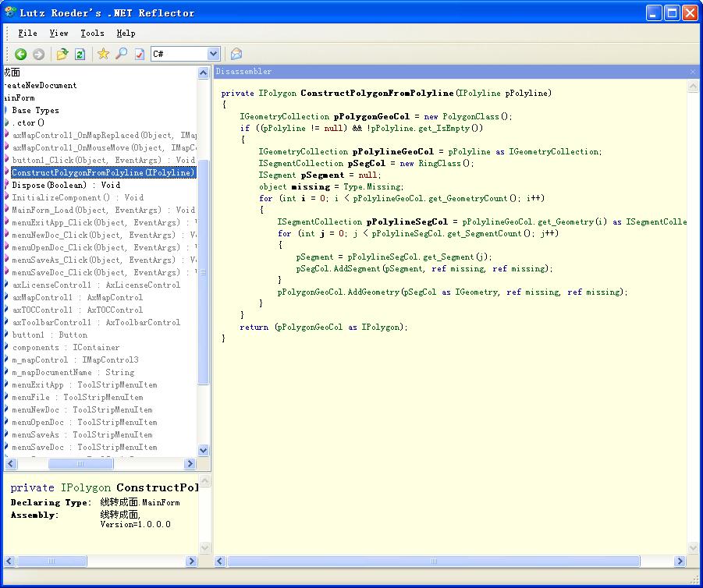Select menuSaveAs_Click method in tree
Viewport: 703px width, 588px height.
pos(105,260)
